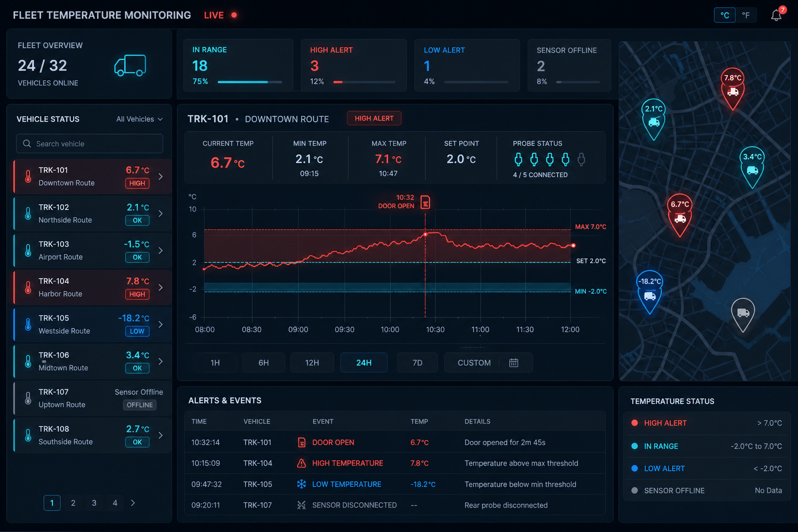The image size is (798, 532).
Task: Open the Low Alert summary card
Action: click(467, 65)
